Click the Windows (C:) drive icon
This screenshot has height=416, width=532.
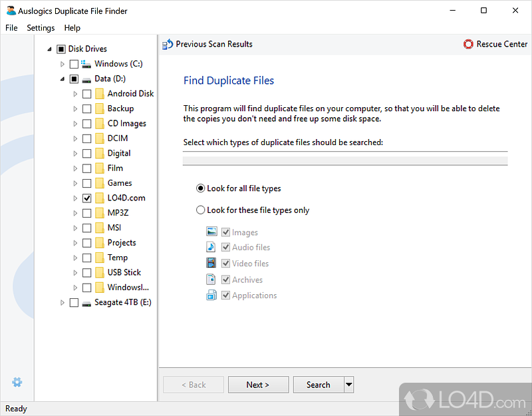pyautogui.click(x=86, y=63)
